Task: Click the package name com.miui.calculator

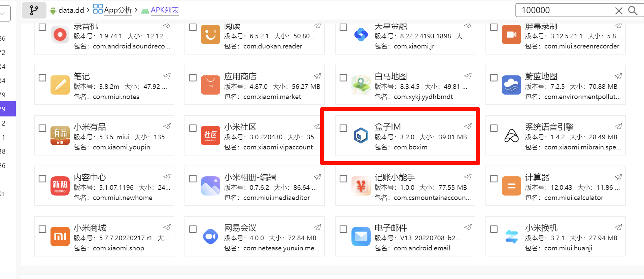Action: pyautogui.click(x=574, y=198)
